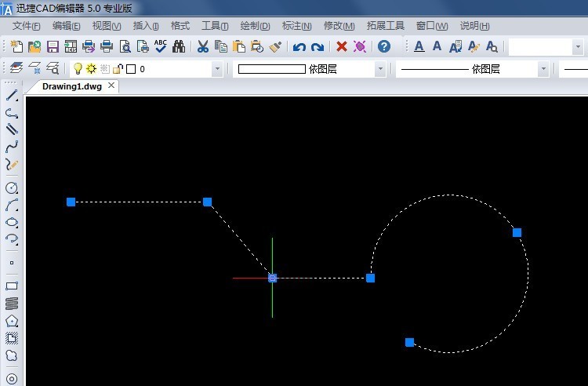Click the binoculars Find icon
This screenshot has height=386, width=588.
tap(178, 47)
